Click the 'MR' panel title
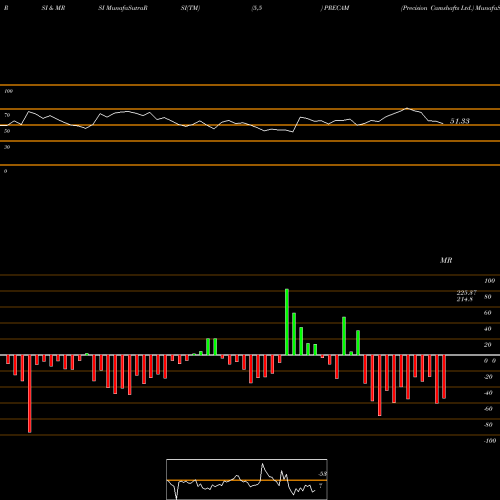Viewport: 500px width, 500px height. click(x=446, y=260)
